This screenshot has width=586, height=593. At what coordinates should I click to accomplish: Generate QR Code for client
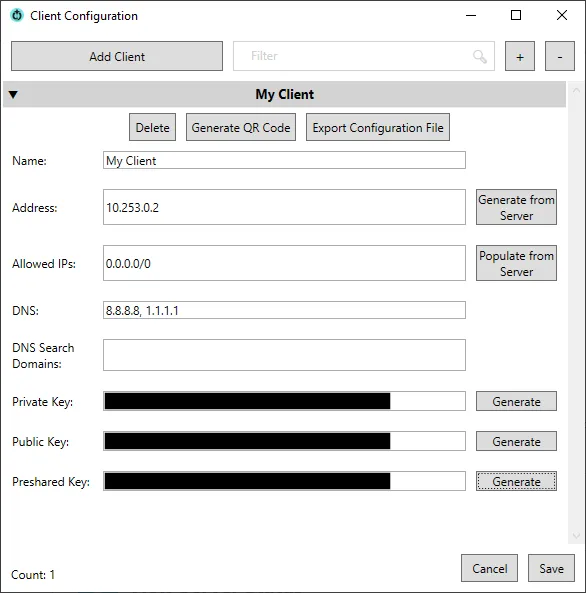click(x=241, y=127)
